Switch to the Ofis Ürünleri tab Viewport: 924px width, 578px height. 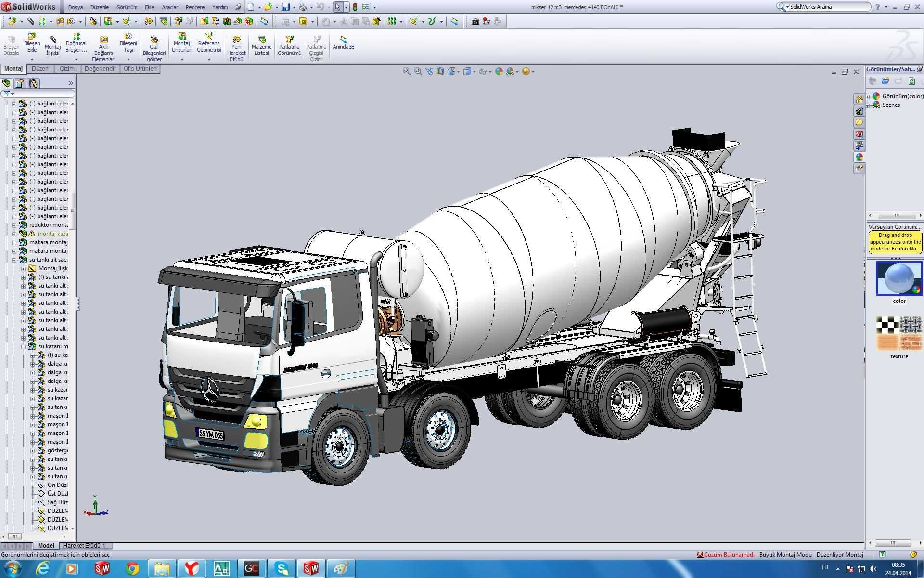click(140, 69)
